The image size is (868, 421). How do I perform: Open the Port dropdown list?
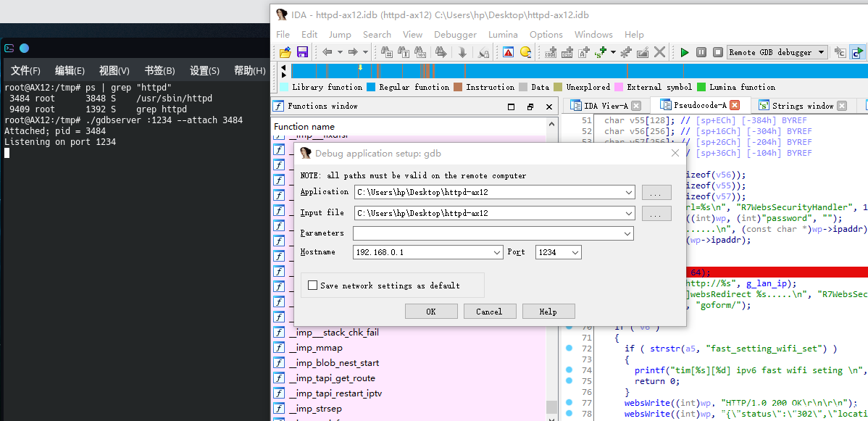pyautogui.click(x=575, y=252)
